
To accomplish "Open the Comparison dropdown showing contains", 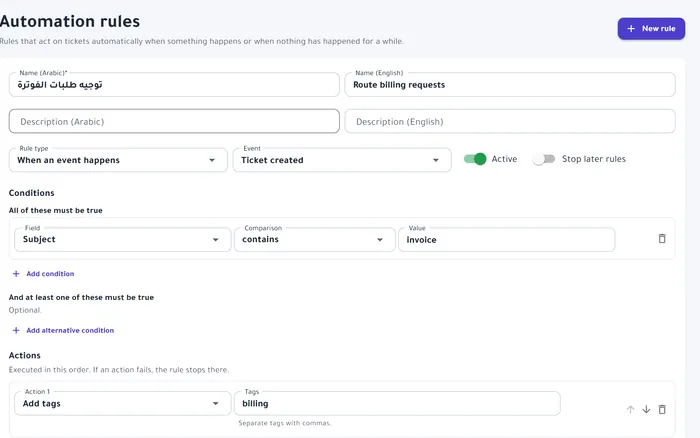I will coord(315,240).
